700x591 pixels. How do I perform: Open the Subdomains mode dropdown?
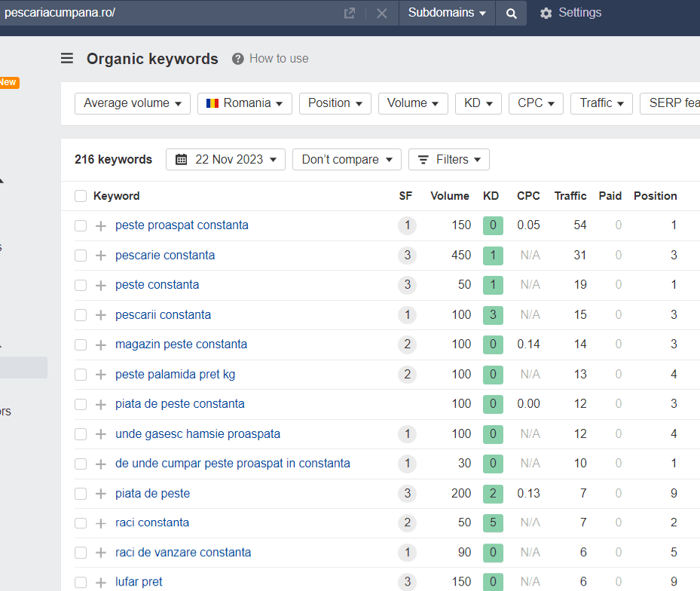(x=447, y=14)
